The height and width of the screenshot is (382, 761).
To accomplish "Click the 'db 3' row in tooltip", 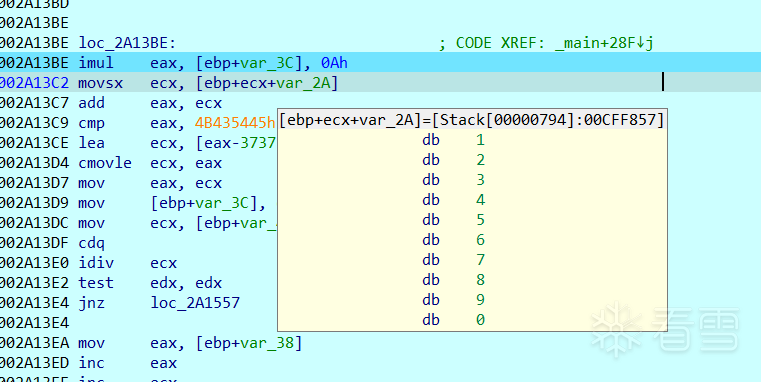I will [454, 180].
